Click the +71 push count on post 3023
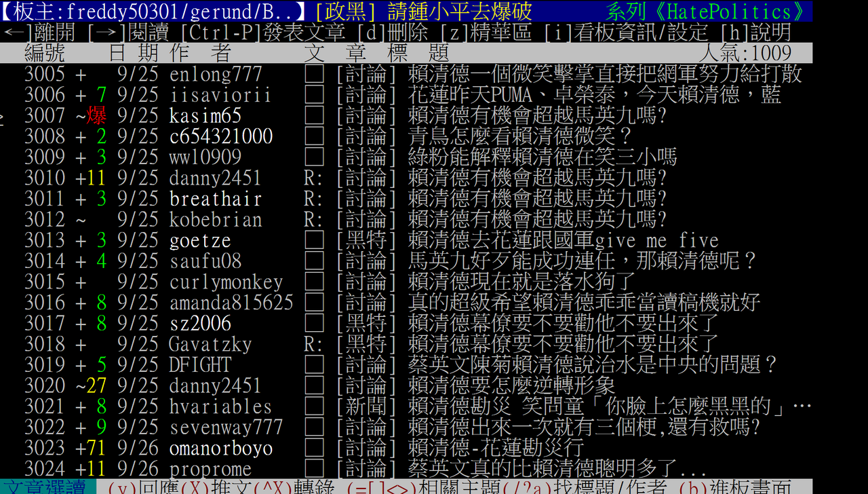Viewport: 868px width, 494px height. click(x=92, y=449)
